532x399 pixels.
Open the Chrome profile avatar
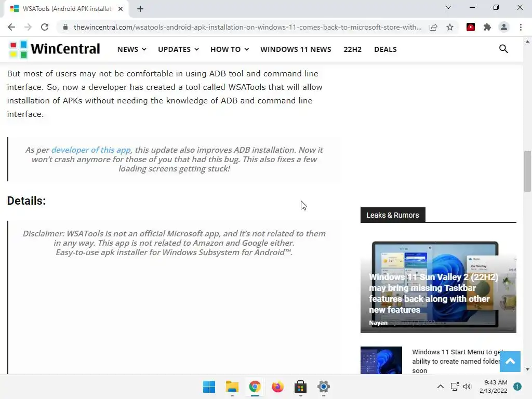504,27
